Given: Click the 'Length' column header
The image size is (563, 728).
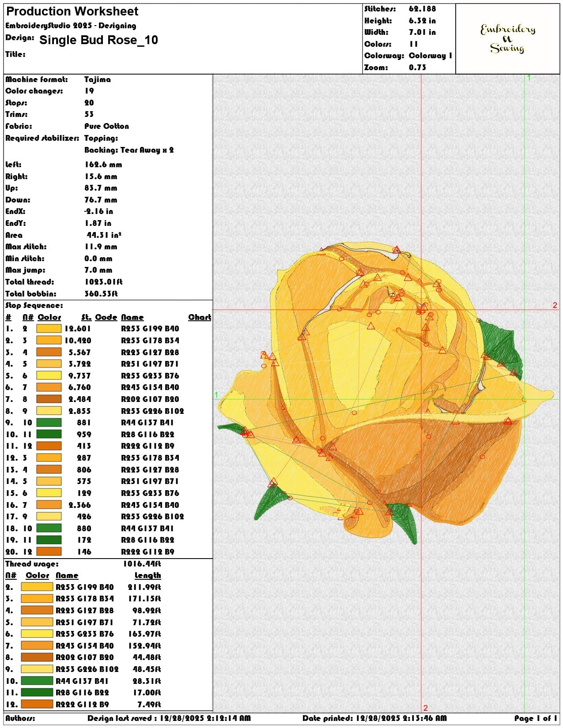Looking at the screenshot, I should pyautogui.click(x=148, y=576).
